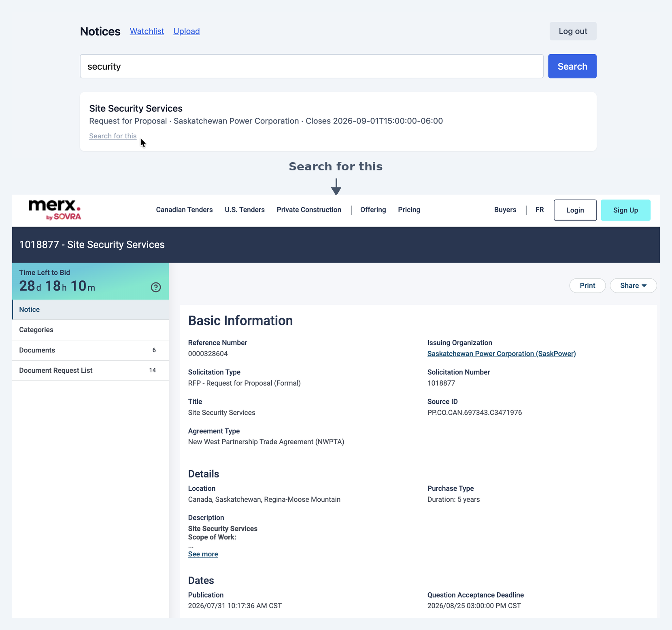672x630 pixels.
Task: Click question deadline 2026/08/25 03:00:00 PM CST
Action: pyautogui.click(x=474, y=606)
